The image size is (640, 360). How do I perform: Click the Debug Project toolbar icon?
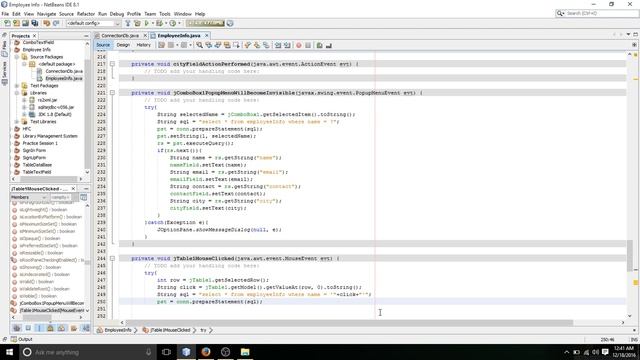[159, 23]
